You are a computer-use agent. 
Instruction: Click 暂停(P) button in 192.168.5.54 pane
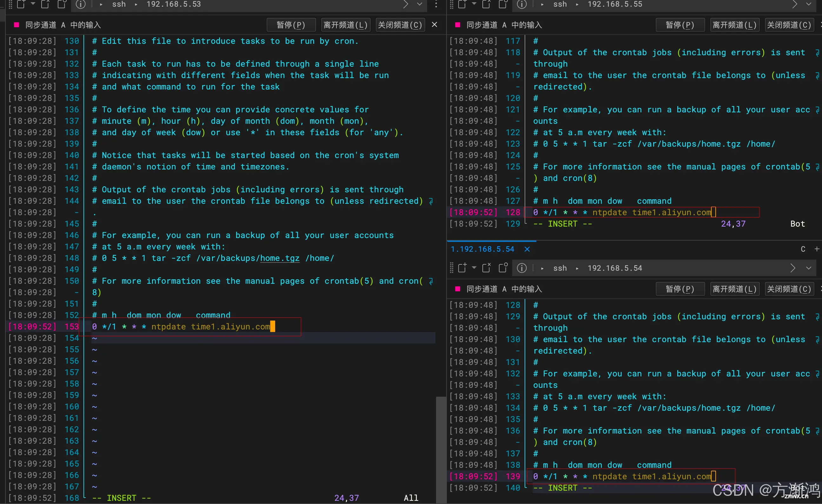click(x=680, y=289)
